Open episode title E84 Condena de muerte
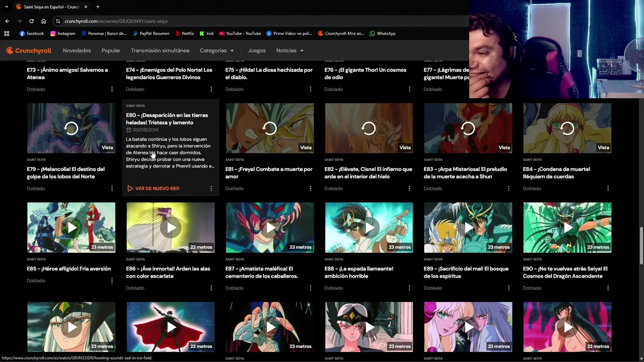 coord(556,173)
